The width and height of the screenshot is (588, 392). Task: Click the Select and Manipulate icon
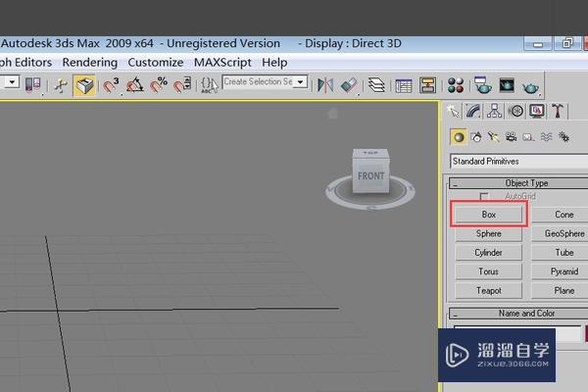61,85
